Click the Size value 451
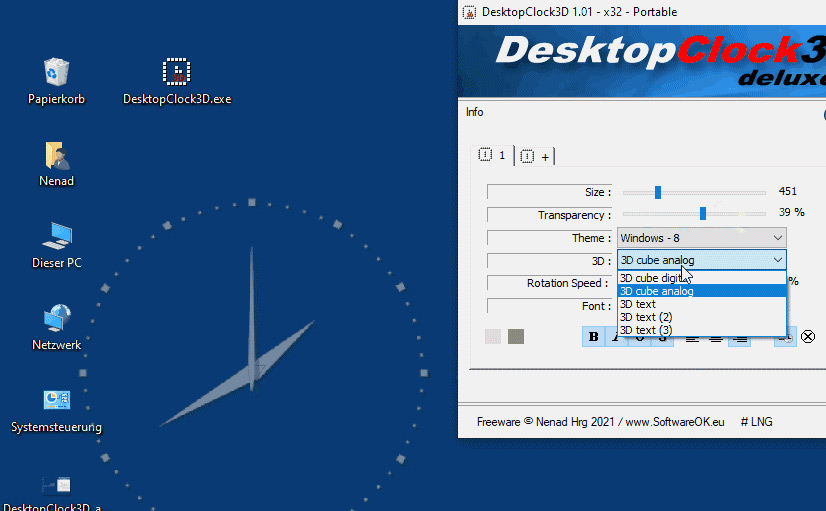This screenshot has width=826, height=511. (x=788, y=191)
